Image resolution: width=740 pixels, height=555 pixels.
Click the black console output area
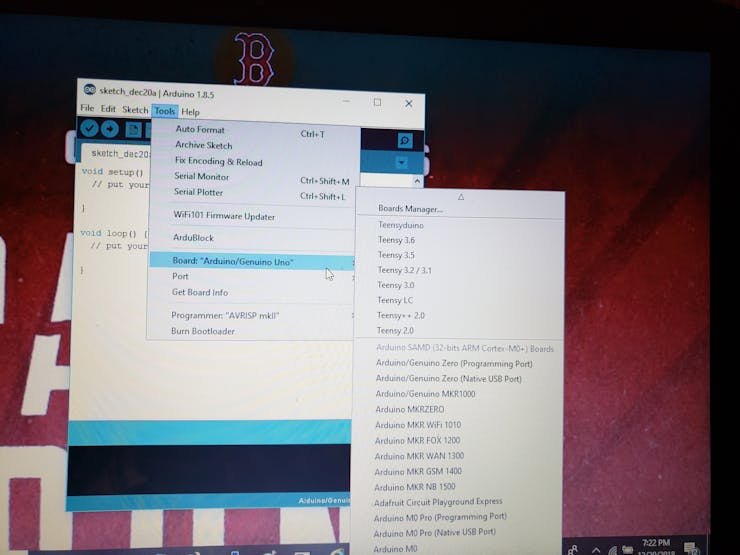(x=209, y=470)
